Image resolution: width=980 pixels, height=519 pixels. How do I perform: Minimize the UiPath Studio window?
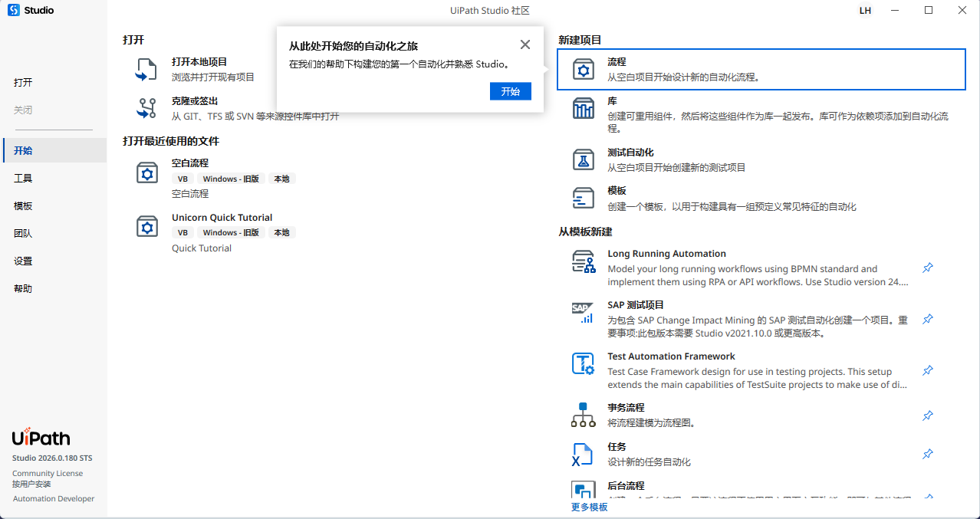894,10
